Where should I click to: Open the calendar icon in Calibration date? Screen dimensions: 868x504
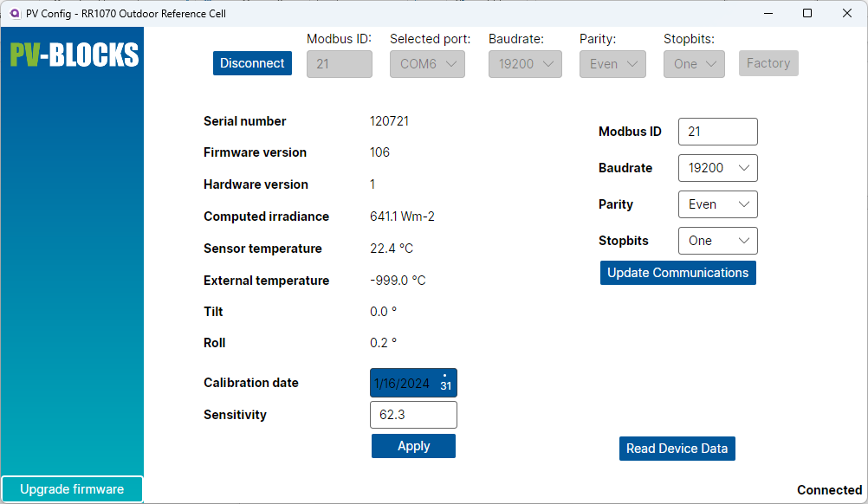pyautogui.click(x=445, y=383)
